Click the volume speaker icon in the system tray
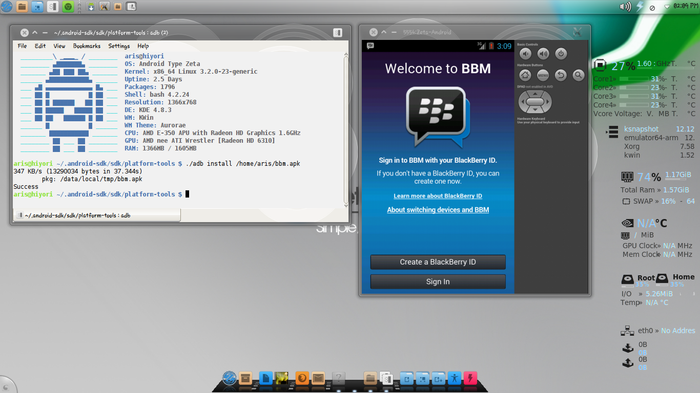This screenshot has height=393, width=700. 625,7
